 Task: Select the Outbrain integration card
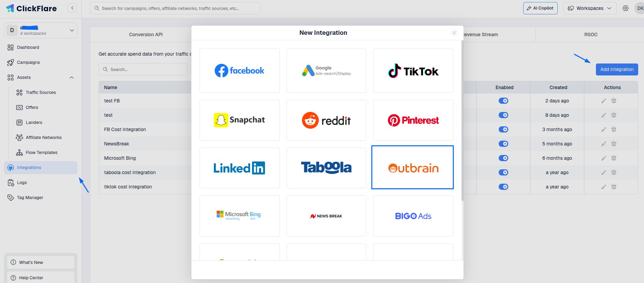412,167
